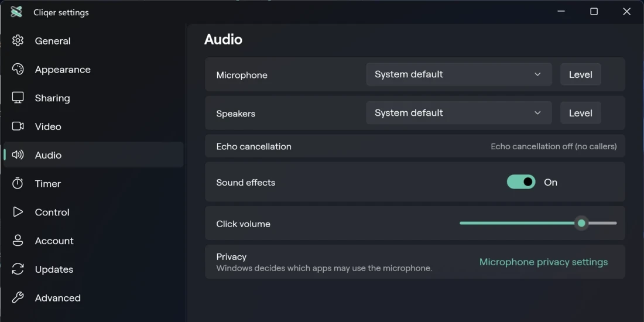644x322 pixels.
Task: Click the Sound effects label
Action: tap(246, 182)
